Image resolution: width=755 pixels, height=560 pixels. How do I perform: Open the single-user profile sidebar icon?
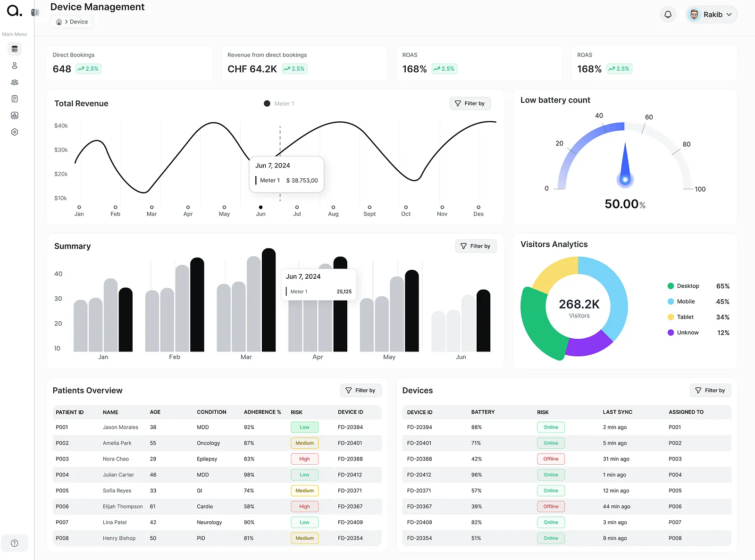15,66
